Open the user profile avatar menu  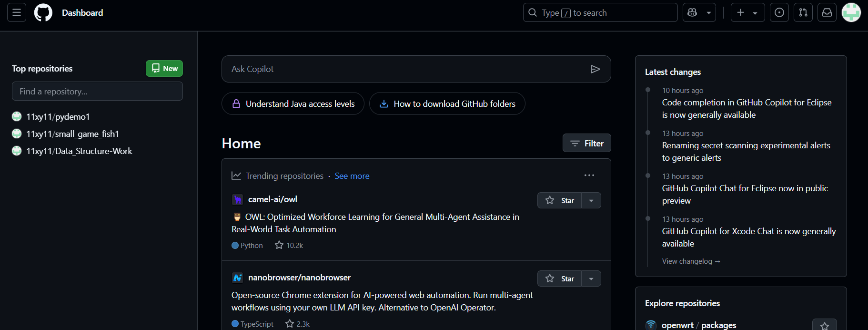tap(851, 12)
